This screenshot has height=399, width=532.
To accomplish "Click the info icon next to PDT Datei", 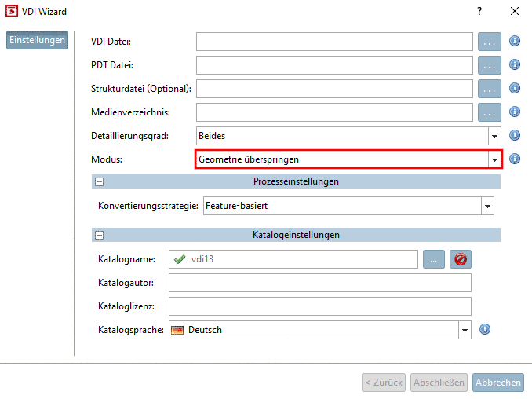I will (x=515, y=64).
